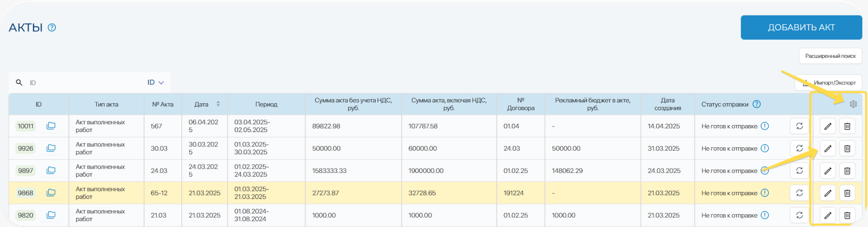Refresh send status for act 9897

[x=799, y=171]
